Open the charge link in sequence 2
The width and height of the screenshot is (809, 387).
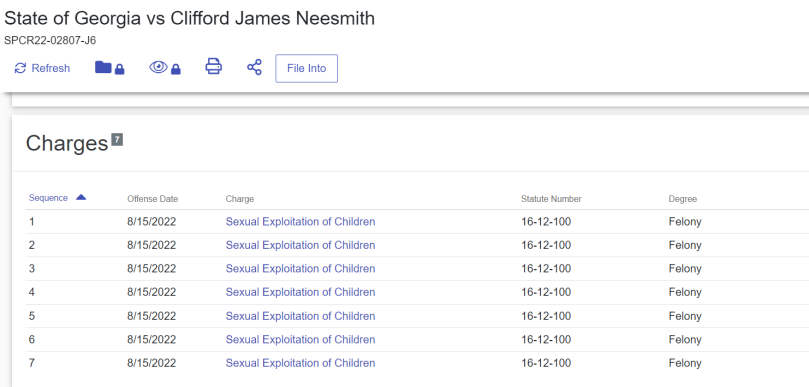click(300, 245)
